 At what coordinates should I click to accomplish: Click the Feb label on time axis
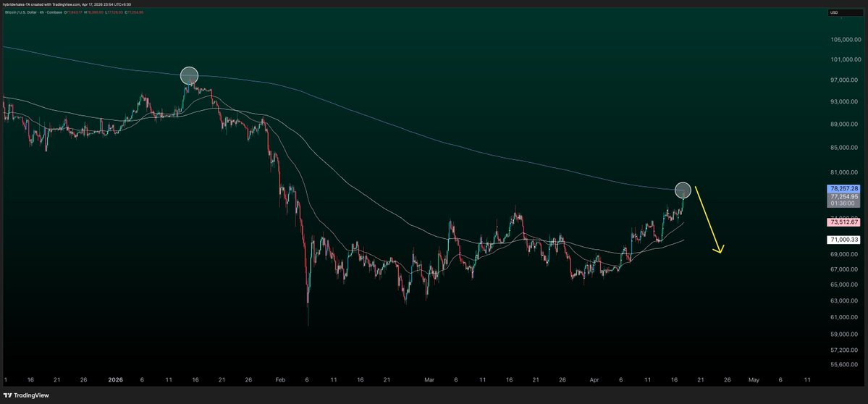[x=280, y=380]
